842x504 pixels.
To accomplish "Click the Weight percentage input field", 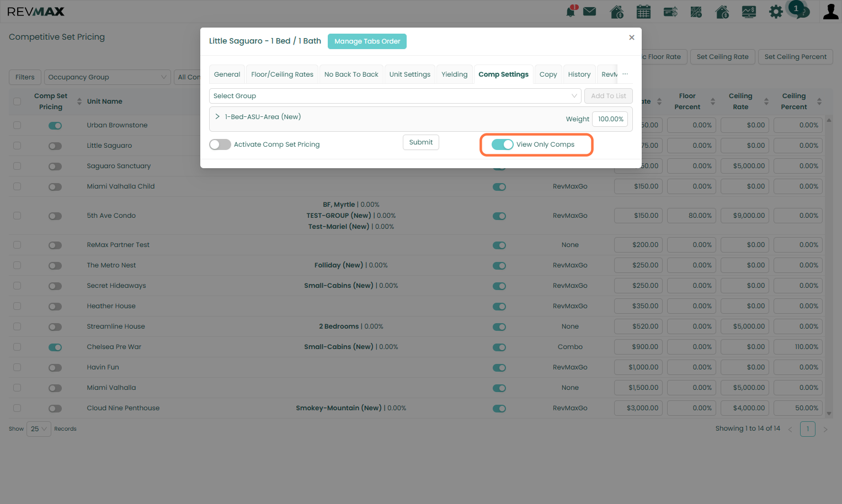I will pos(610,119).
